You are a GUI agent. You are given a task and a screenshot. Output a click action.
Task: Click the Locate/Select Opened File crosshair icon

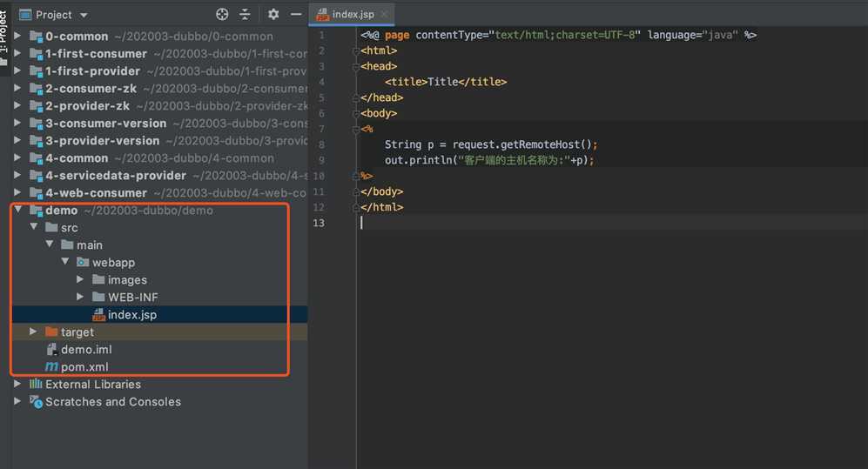(222, 15)
